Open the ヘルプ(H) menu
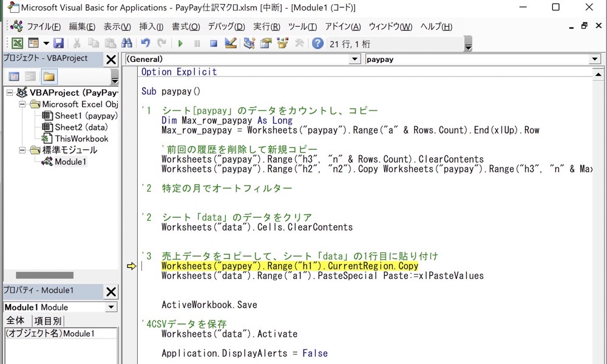Screen dimensions: 607x364 [x=436, y=27]
